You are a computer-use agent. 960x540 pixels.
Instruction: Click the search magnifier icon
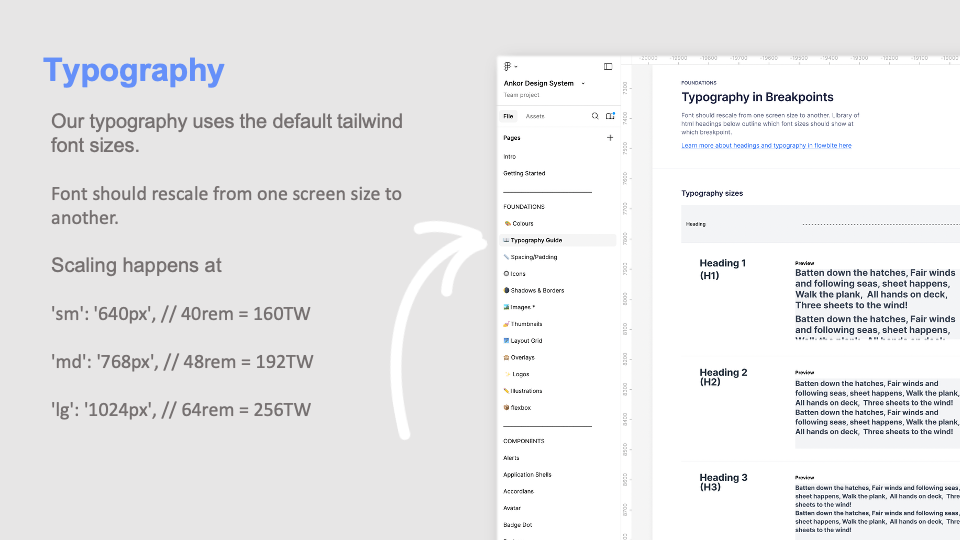click(595, 116)
